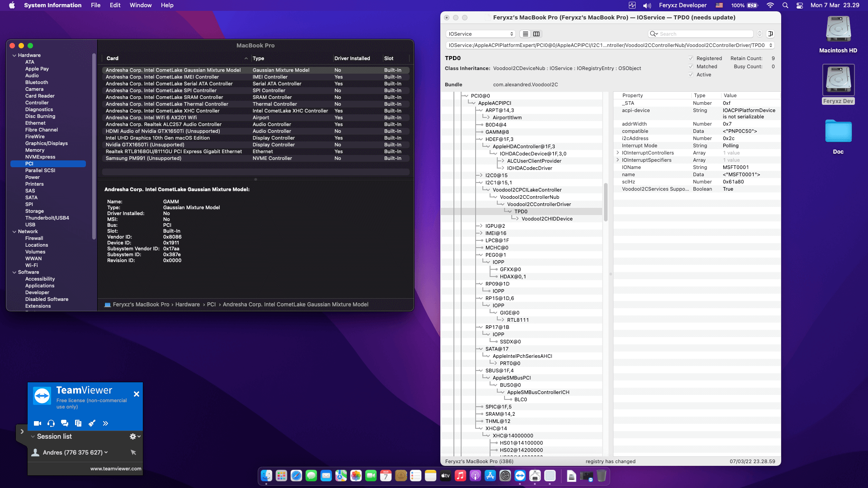This screenshot has width=868, height=488.
Task: Click the remote control cursor icon for Andres
Action: (133, 452)
